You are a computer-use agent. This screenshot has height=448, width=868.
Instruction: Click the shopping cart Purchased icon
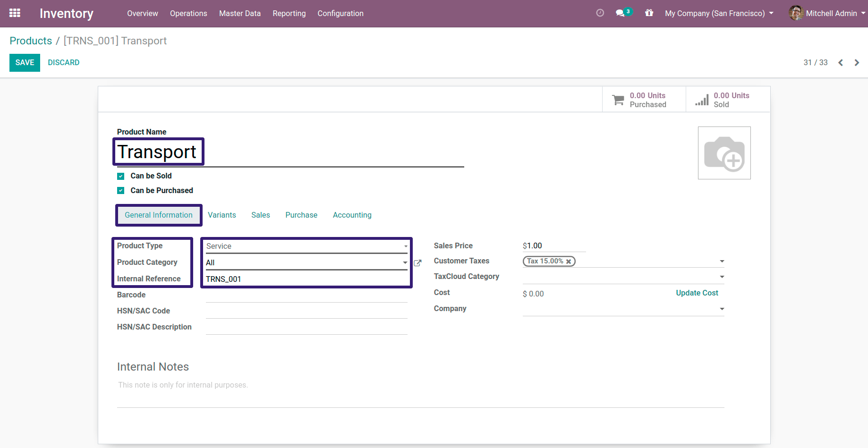point(618,100)
